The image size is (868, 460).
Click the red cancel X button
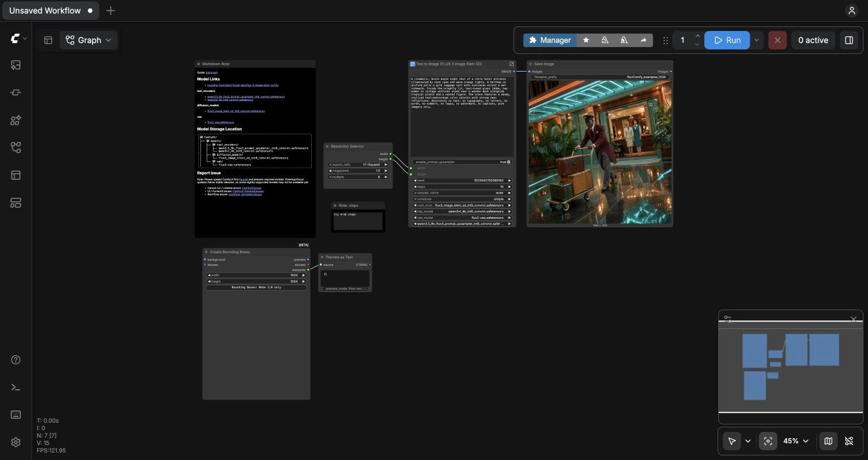777,40
